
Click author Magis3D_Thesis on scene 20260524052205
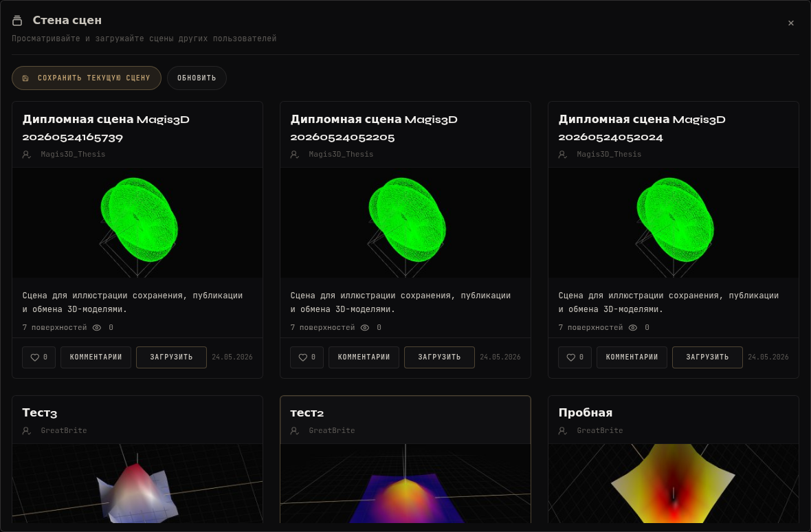click(341, 155)
